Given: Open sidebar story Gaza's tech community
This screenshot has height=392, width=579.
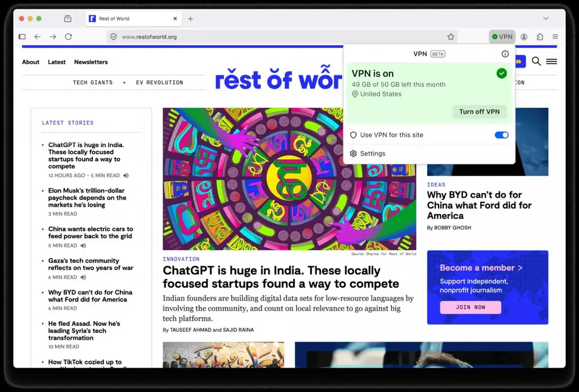Looking at the screenshot, I should pos(91,264).
